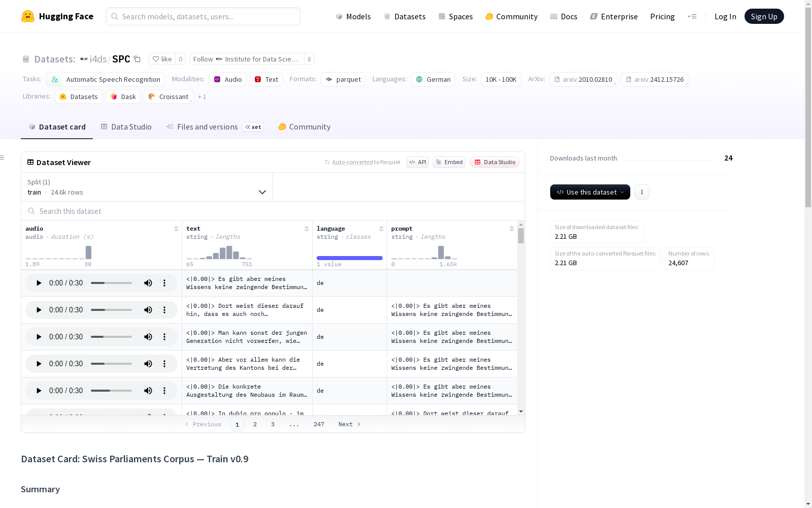Viewport: 812px width, 508px height.
Task: Open audio options menu in 'Aber vor allem' row
Action: (x=164, y=364)
